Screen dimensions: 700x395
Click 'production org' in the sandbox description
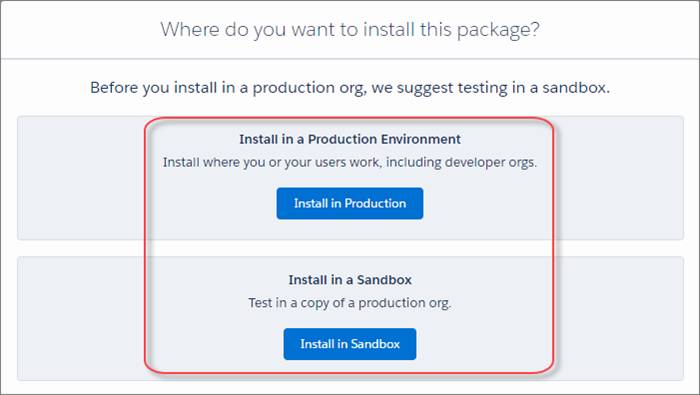tap(404, 303)
